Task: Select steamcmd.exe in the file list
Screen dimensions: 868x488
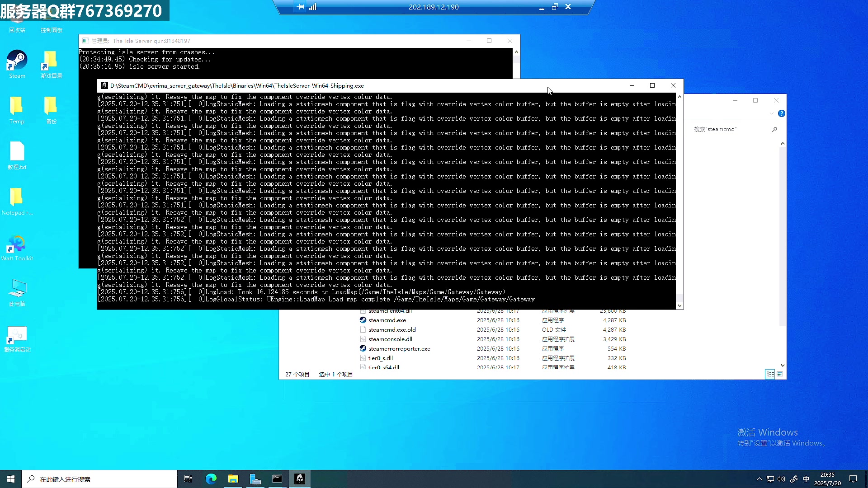Action: coord(387,320)
